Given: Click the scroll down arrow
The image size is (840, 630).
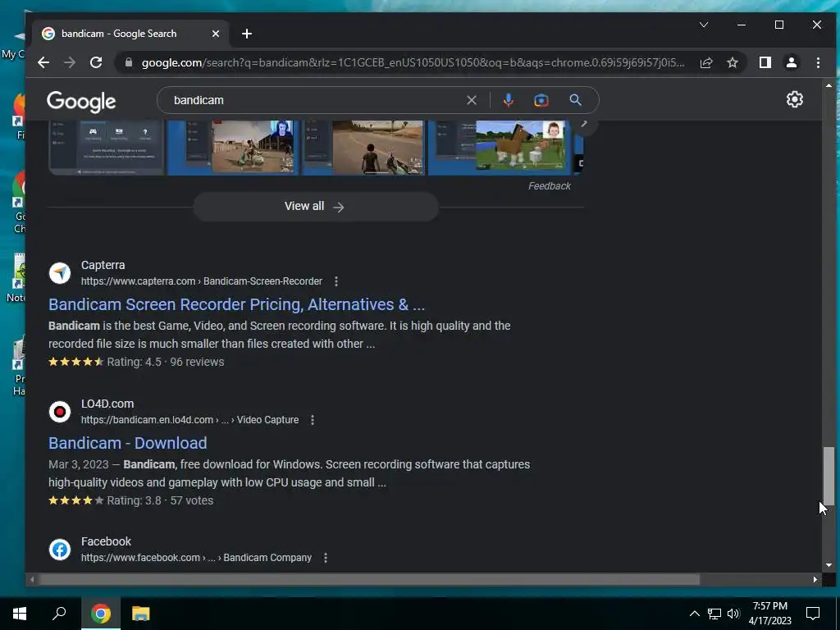Looking at the screenshot, I should pyautogui.click(x=829, y=564).
